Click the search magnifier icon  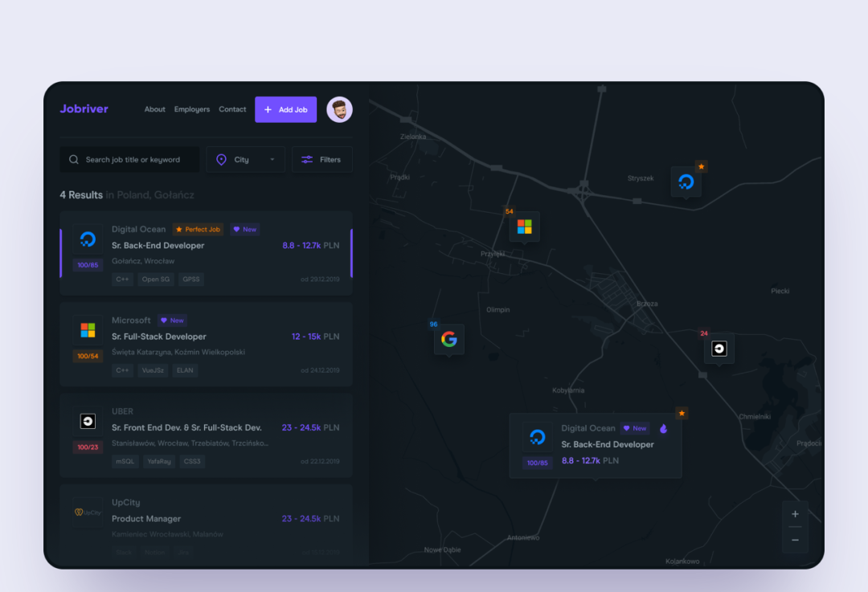point(74,159)
